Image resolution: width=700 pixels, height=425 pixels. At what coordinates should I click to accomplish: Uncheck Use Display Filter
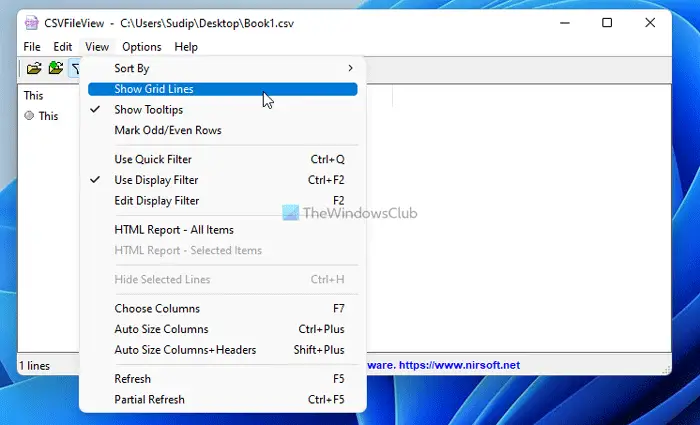pos(223,180)
